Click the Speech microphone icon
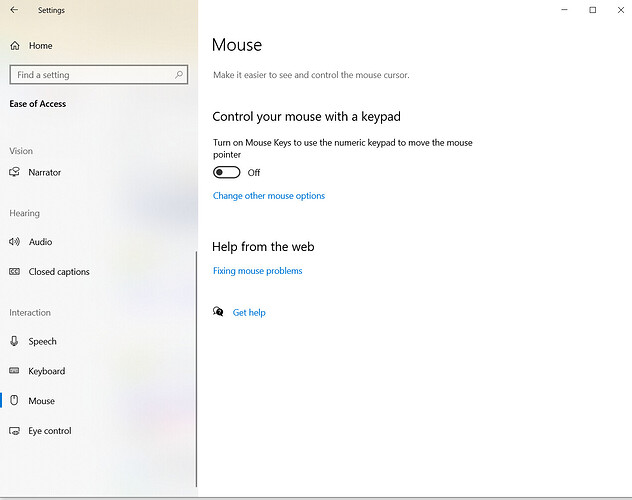This screenshot has width=632, height=500. click(x=15, y=341)
